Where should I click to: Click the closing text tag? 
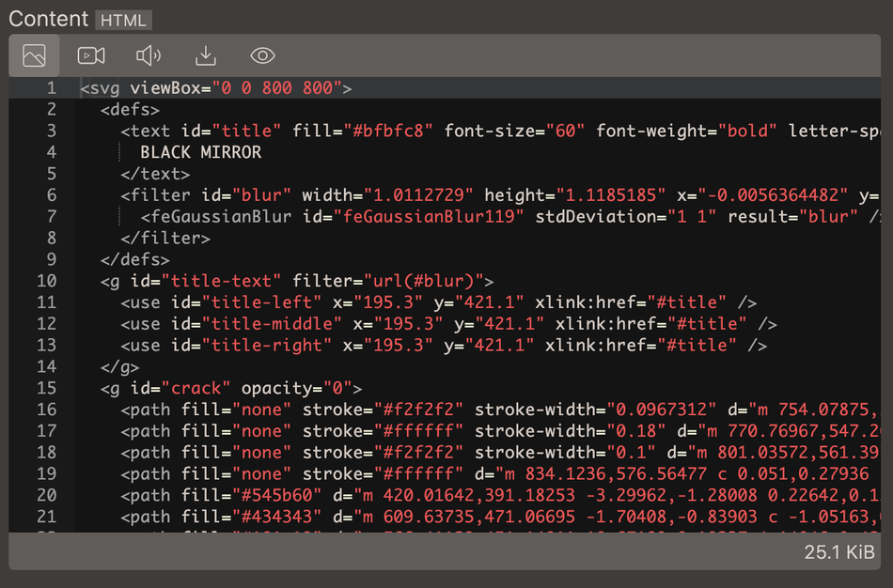pos(155,174)
